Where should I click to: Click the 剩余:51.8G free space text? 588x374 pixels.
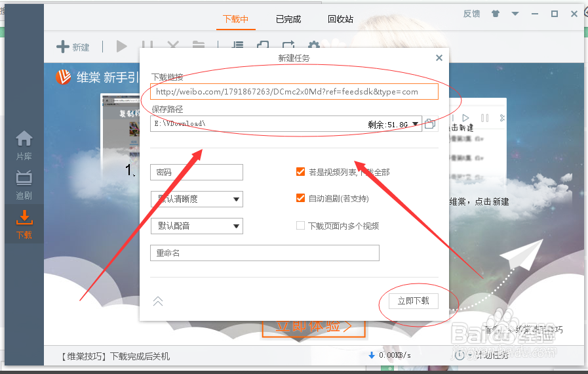[x=388, y=124]
